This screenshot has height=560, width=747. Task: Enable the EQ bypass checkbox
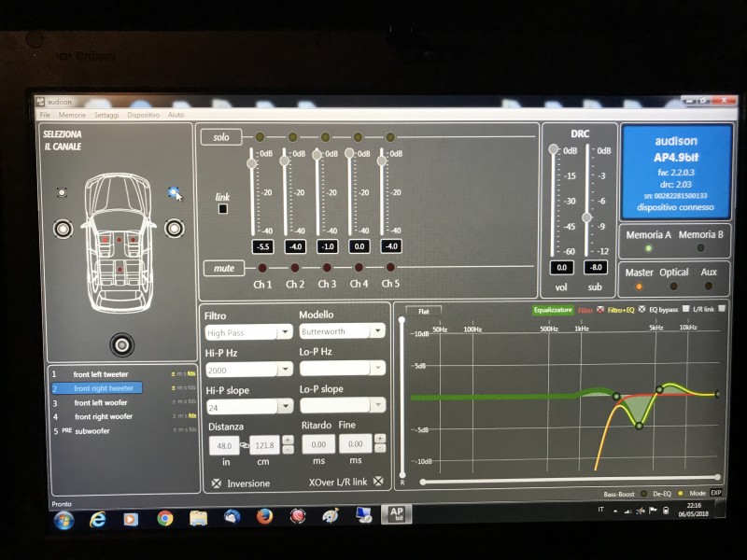tap(685, 309)
